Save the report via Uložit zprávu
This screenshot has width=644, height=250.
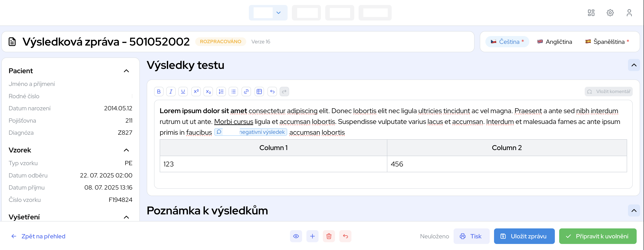coord(524,236)
